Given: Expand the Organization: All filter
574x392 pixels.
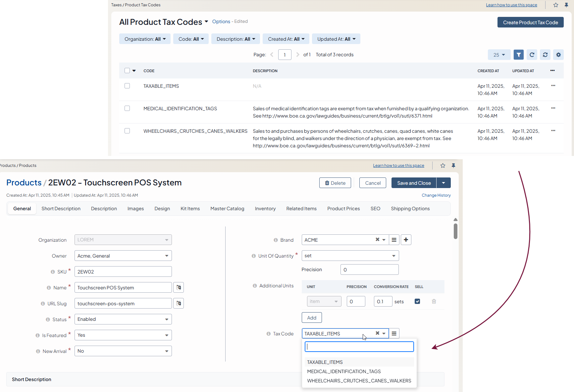Looking at the screenshot, I should 145,39.
